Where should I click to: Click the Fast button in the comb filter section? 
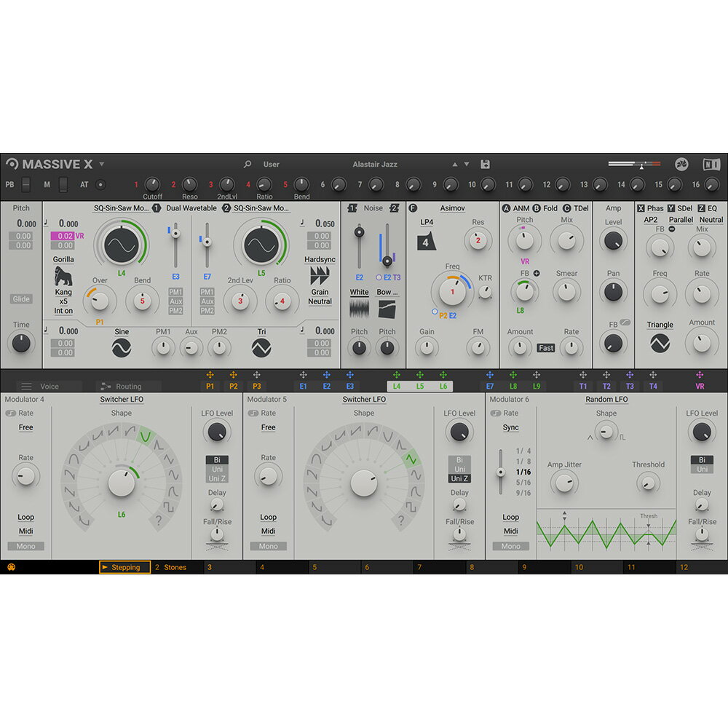click(546, 348)
